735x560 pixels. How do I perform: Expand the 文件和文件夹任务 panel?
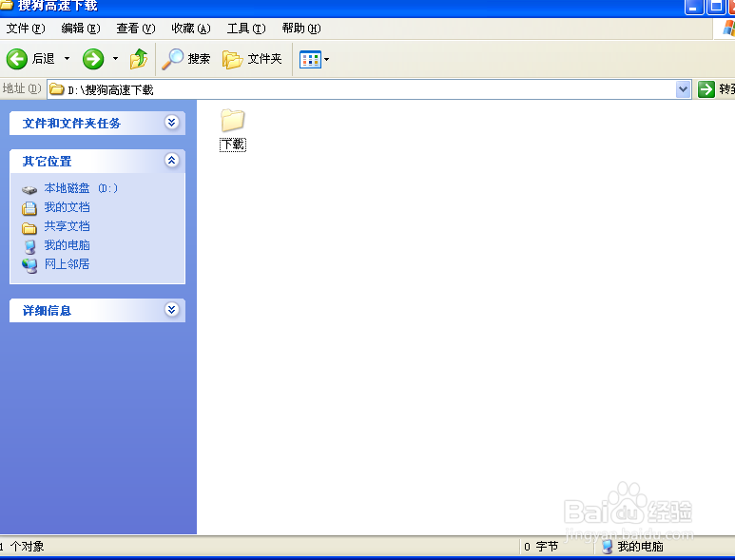171,123
